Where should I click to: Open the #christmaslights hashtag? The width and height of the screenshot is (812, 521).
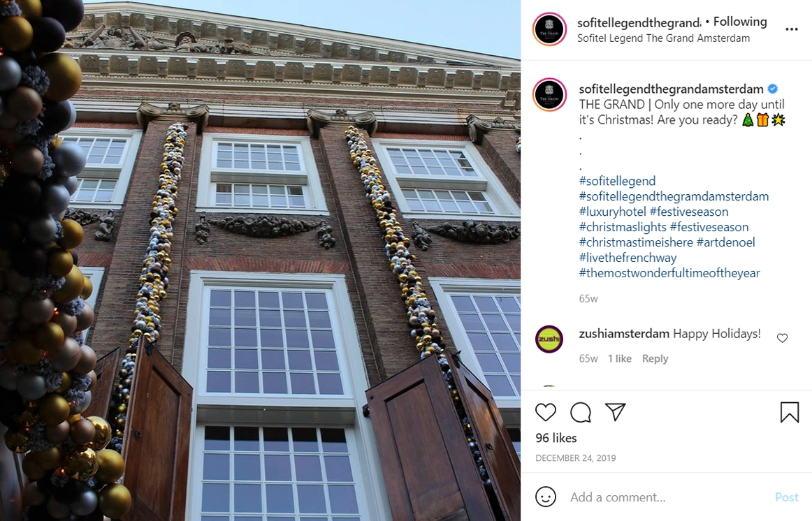pyautogui.click(x=623, y=226)
